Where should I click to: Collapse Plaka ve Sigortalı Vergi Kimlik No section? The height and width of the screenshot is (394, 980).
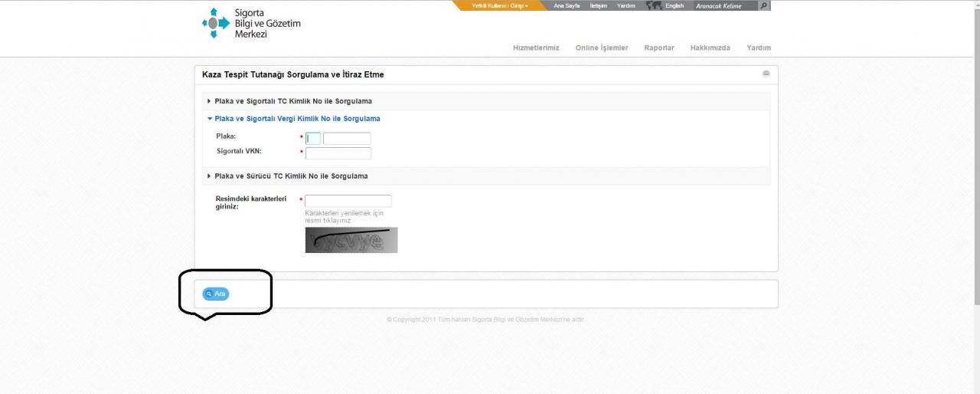click(x=297, y=119)
